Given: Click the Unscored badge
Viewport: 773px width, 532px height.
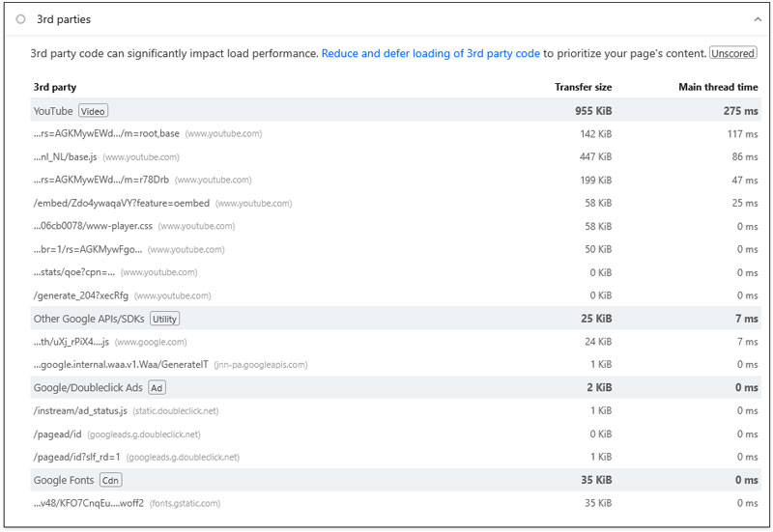Looking at the screenshot, I should (732, 53).
